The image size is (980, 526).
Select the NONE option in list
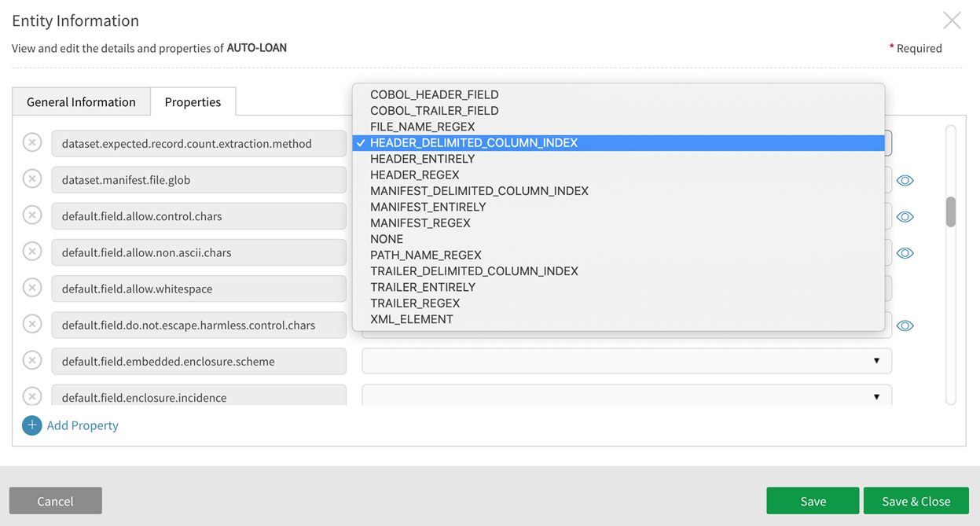(387, 239)
